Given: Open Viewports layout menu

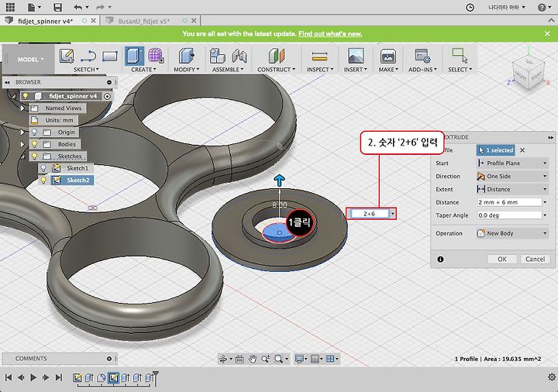Looking at the screenshot, I should click(x=332, y=359).
